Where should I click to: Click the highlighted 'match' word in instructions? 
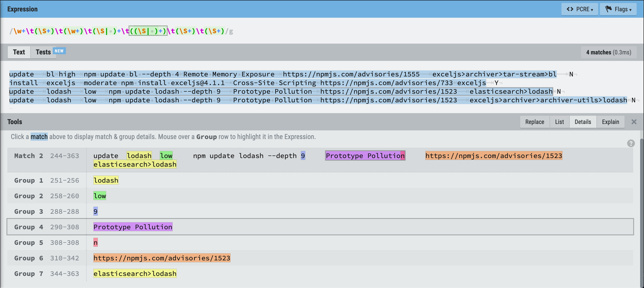coord(39,137)
